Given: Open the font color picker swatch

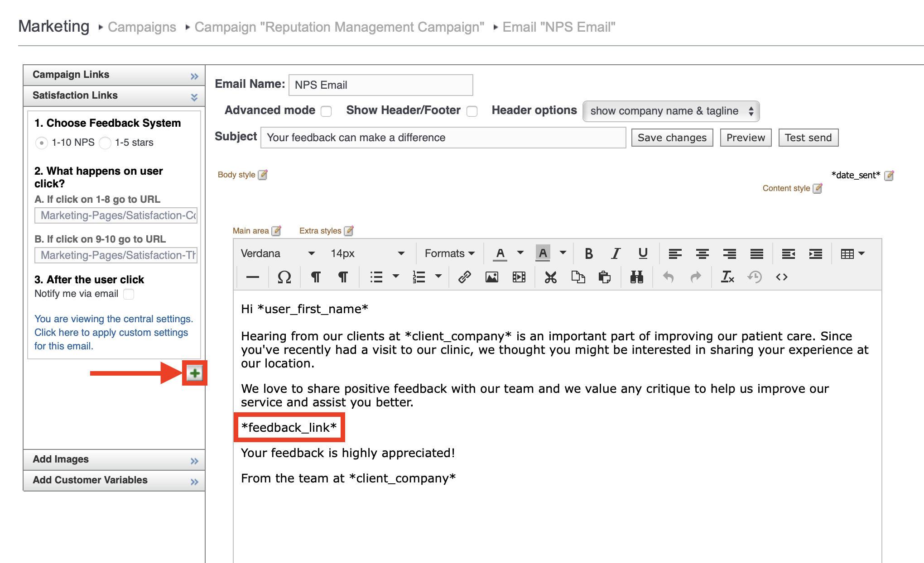Looking at the screenshot, I should (x=500, y=253).
